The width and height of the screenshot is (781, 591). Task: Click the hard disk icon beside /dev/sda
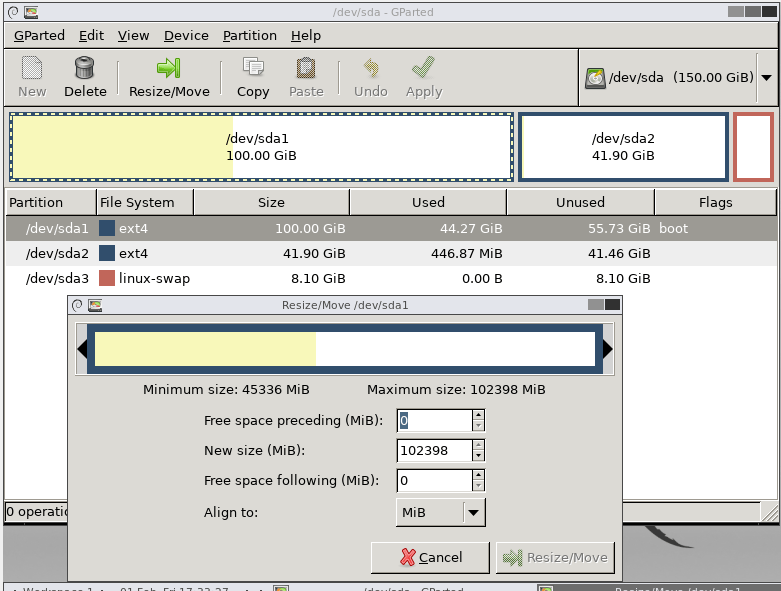coord(595,78)
